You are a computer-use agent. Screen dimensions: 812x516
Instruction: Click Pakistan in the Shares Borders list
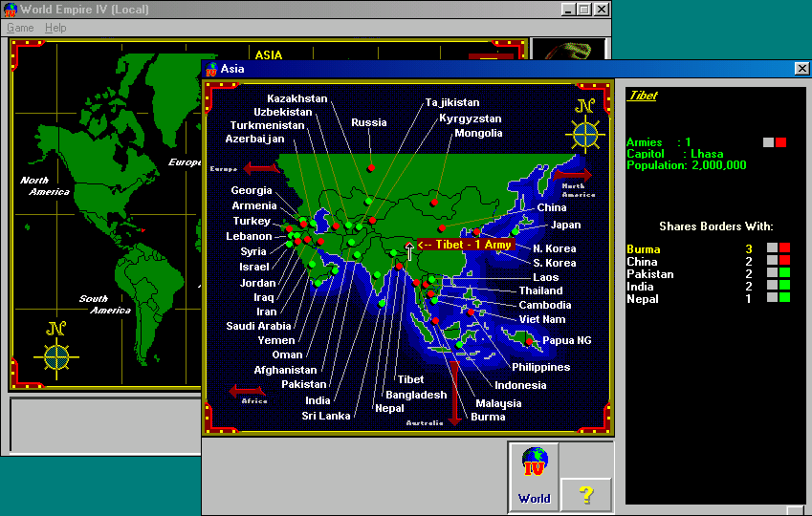point(650,274)
